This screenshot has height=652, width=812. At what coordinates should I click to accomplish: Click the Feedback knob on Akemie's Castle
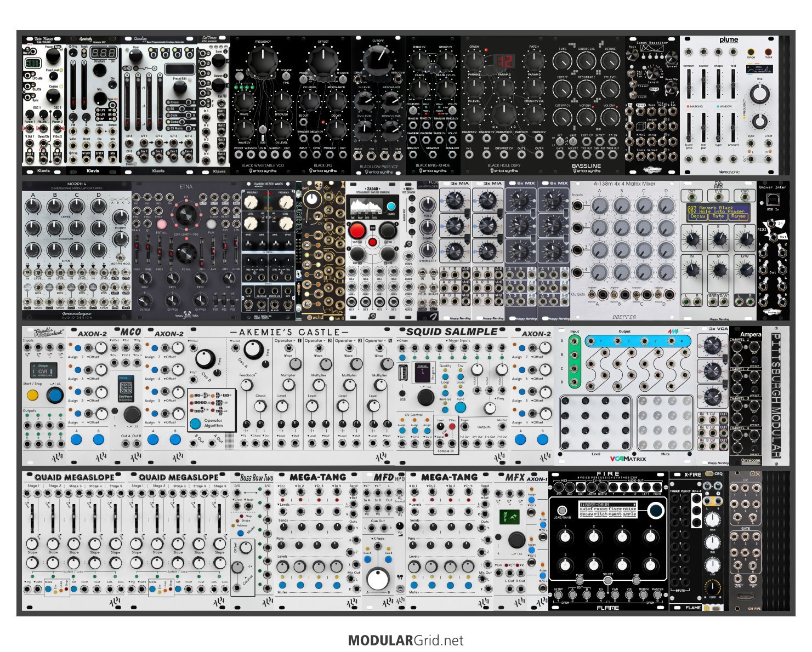(247, 386)
